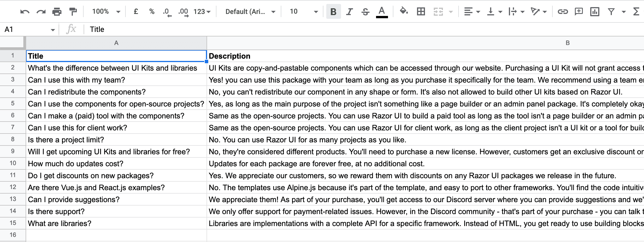Image resolution: width=644 pixels, height=242 pixels.
Task: Toggle Bold formatting button
Action: coord(333,12)
